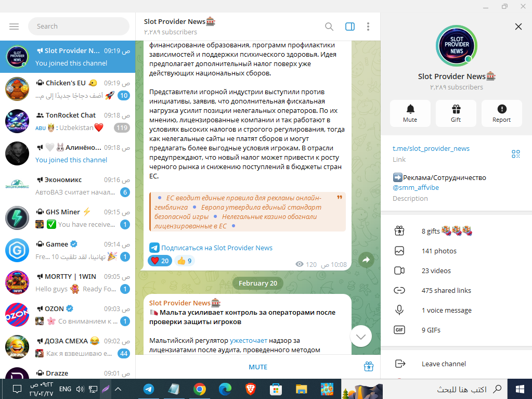Click the Подписаться на Slot Provider News link

pos(216,248)
